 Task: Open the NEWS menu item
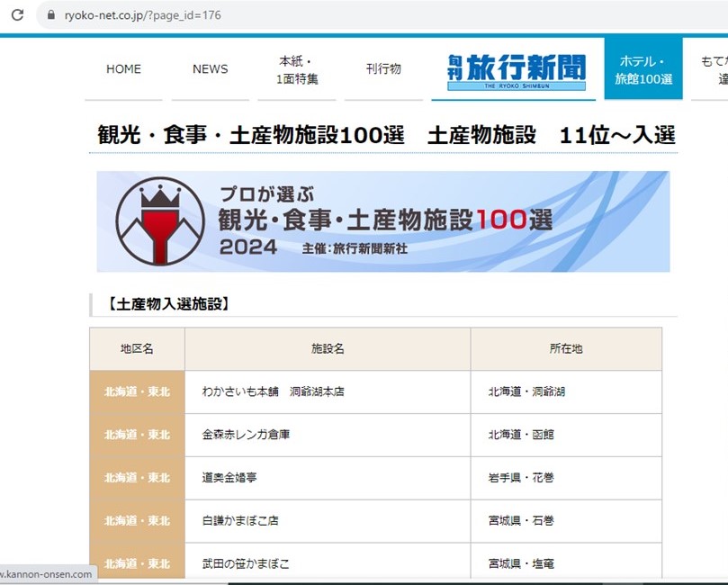tap(211, 69)
